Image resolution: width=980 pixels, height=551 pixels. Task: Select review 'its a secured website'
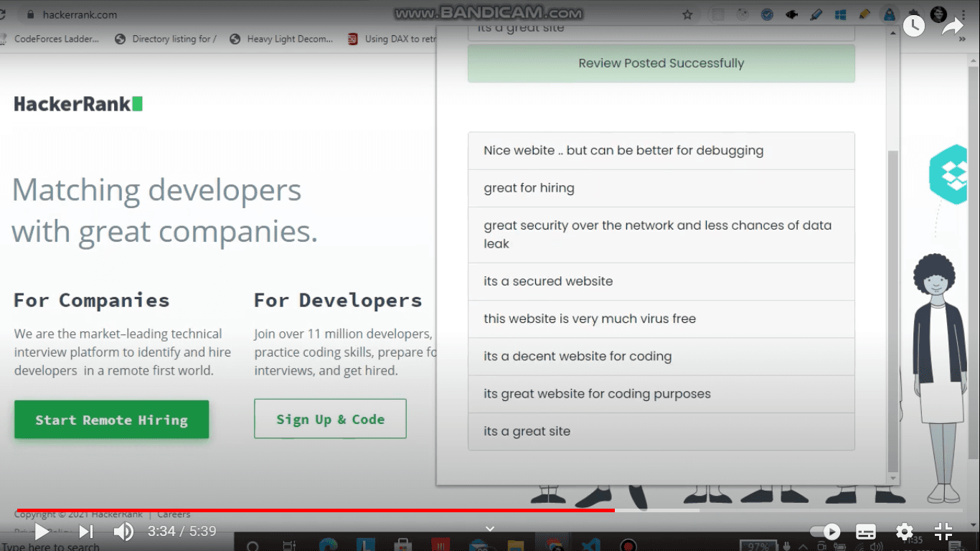click(661, 281)
